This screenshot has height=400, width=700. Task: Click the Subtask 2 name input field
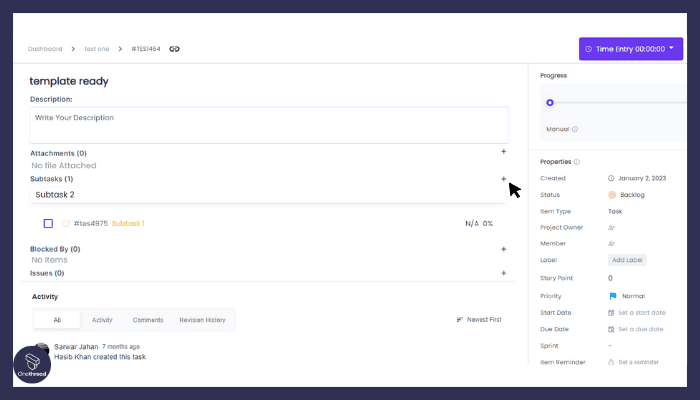pyautogui.click(x=268, y=195)
